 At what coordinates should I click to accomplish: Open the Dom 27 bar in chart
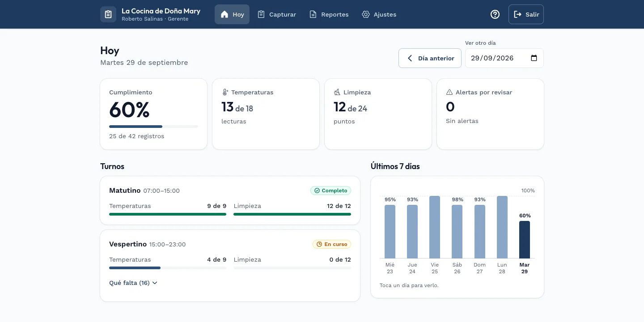(480, 232)
